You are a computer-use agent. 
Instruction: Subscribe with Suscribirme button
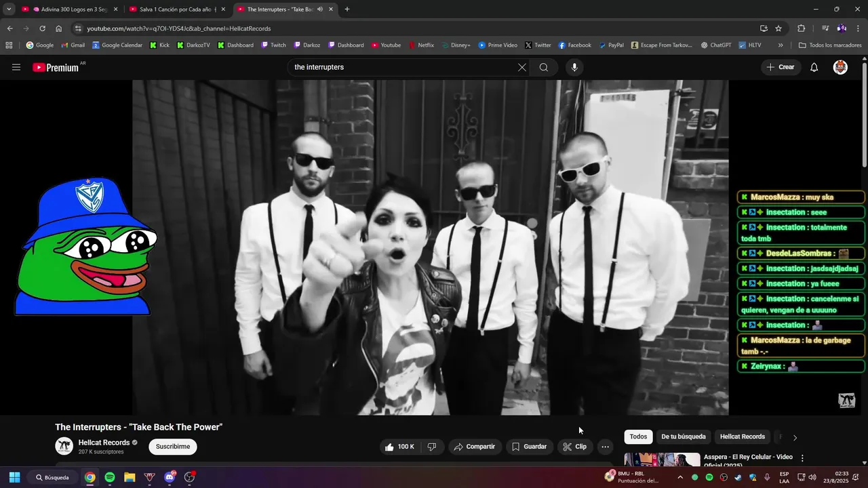click(173, 447)
